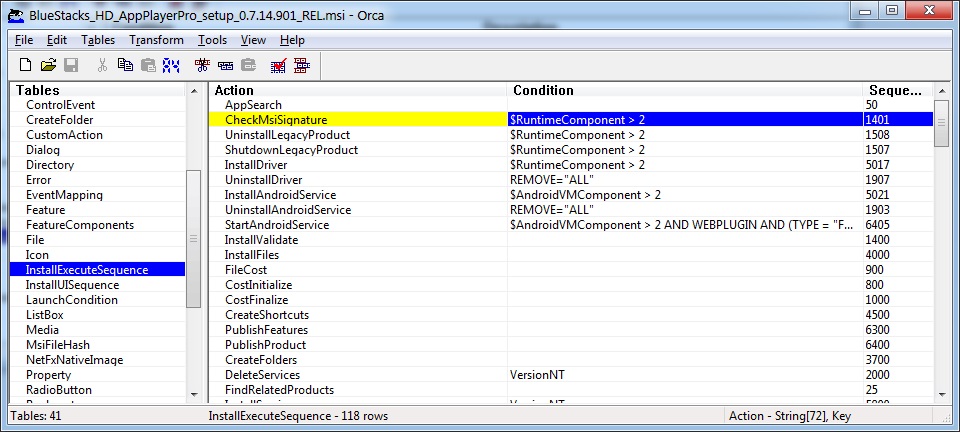The height and width of the screenshot is (432, 960).
Task: Select the Property table entry
Action: [48, 375]
